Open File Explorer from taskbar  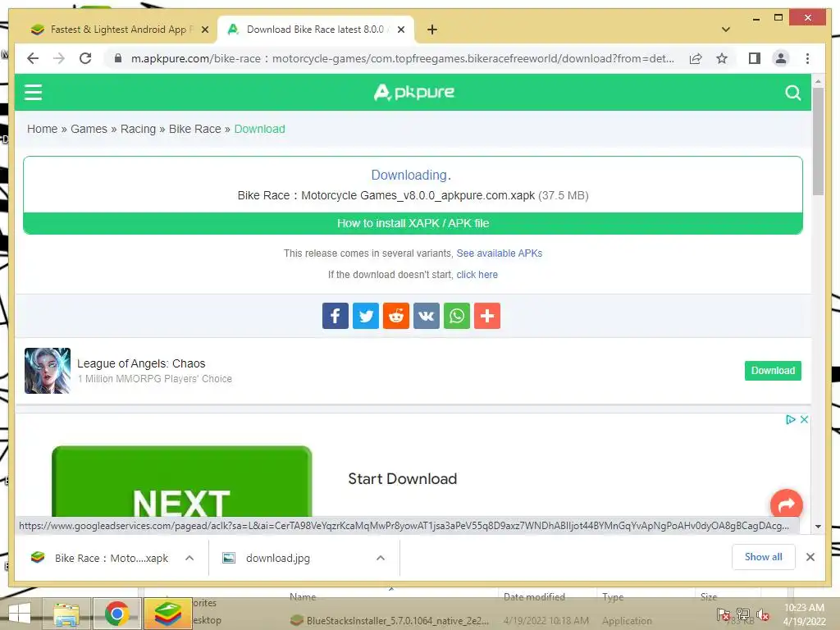tap(66, 614)
